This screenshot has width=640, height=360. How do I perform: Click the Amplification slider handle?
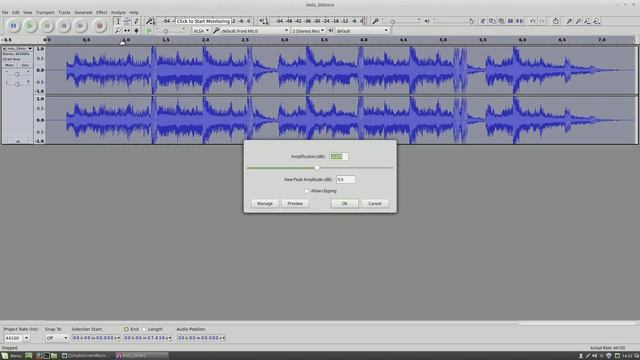click(317, 168)
